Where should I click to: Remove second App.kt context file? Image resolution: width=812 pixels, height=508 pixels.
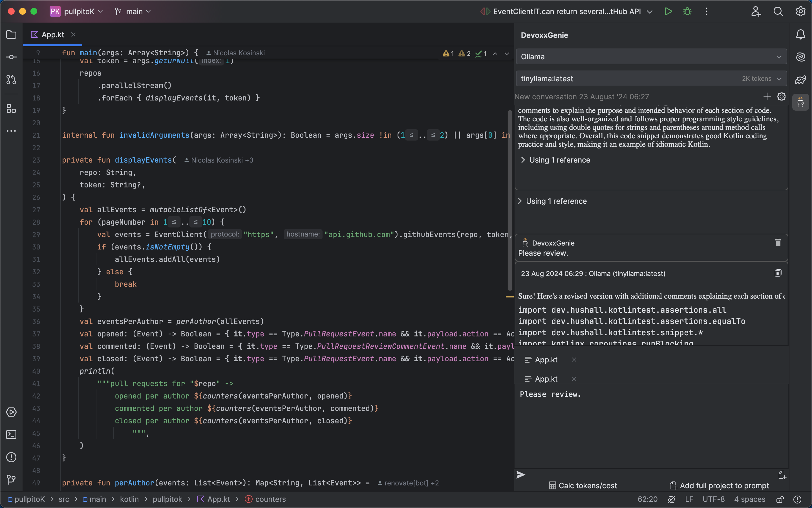coord(574,379)
